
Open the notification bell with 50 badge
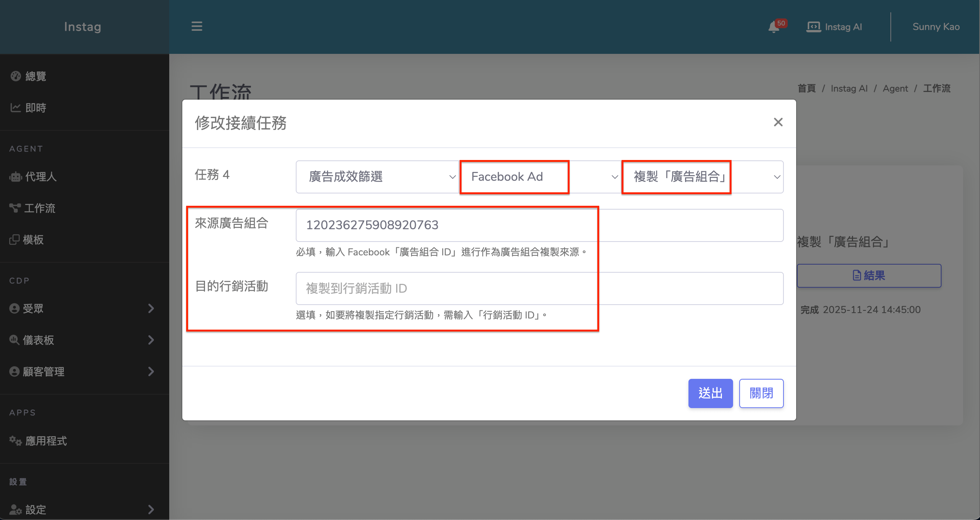click(x=774, y=27)
